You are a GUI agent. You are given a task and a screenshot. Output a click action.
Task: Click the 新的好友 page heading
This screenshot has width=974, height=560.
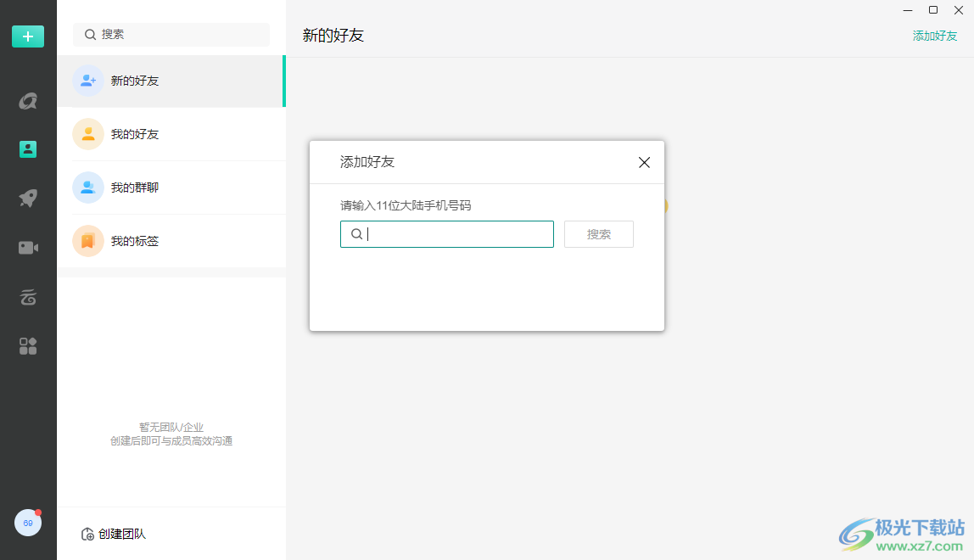coord(333,36)
